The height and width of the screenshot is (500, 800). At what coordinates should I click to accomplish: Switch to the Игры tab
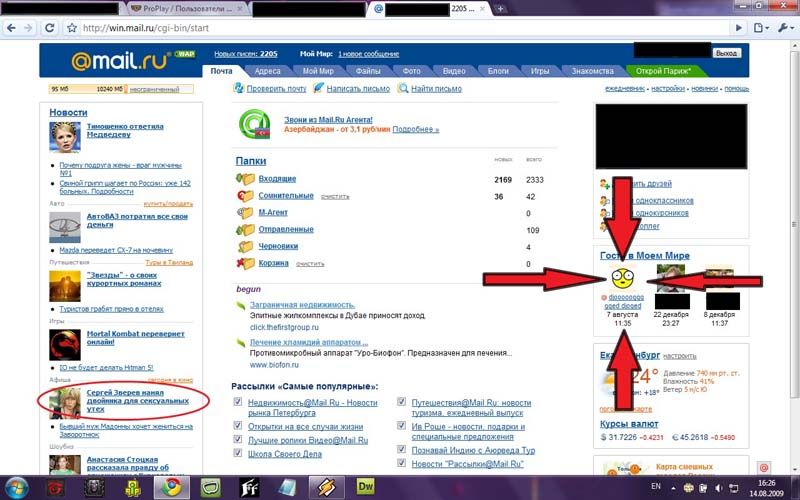pos(539,71)
